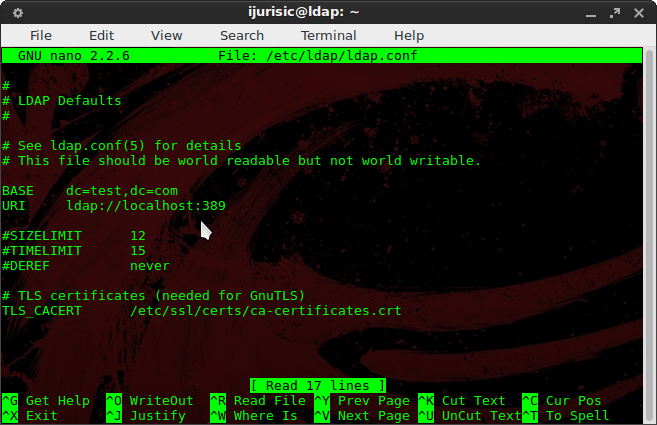This screenshot has height=425, width=657.
Task: Open the View menu
Action: pyautogui.click(x=166, y=36)
